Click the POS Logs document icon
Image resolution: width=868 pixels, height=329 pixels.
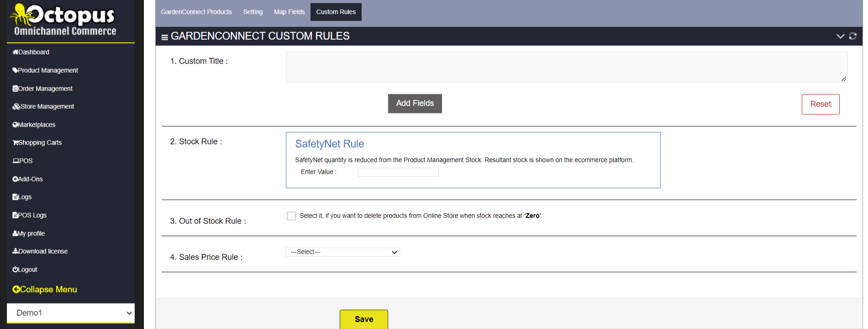16,215
